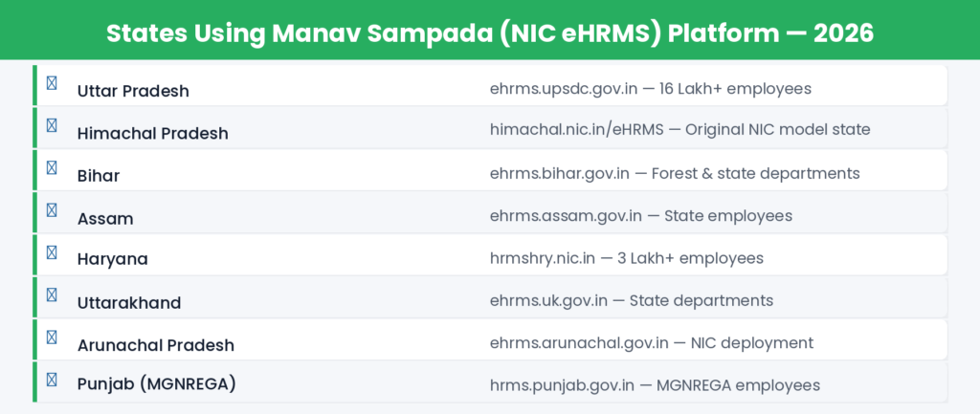This screenshot has height=414, width=980.
Task: Click the icon beside Himachal Pradesh
Action: tap(52, 125)
